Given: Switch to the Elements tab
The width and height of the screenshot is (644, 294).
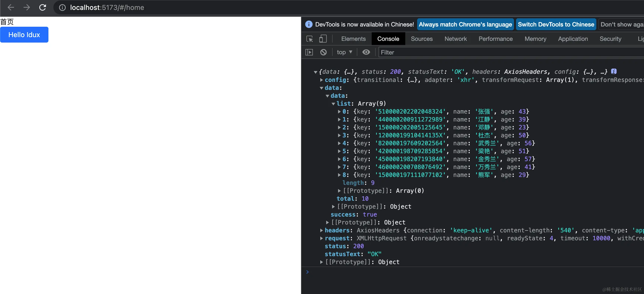Looking at the screenshot, I should 353,39.
